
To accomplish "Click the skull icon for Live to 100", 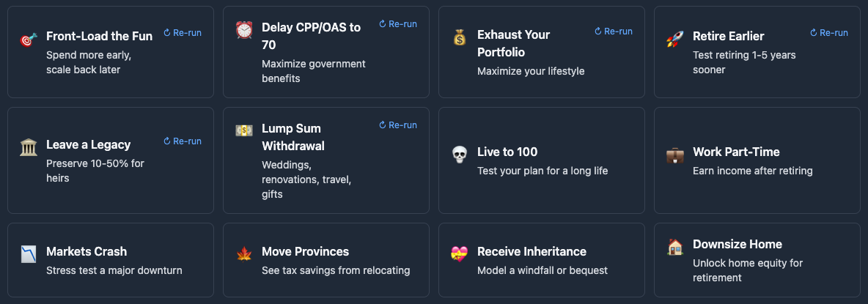I will (459, 155).
